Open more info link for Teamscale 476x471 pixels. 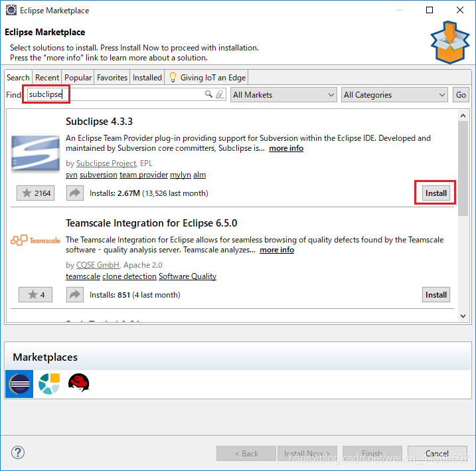(x=277, y=250)
